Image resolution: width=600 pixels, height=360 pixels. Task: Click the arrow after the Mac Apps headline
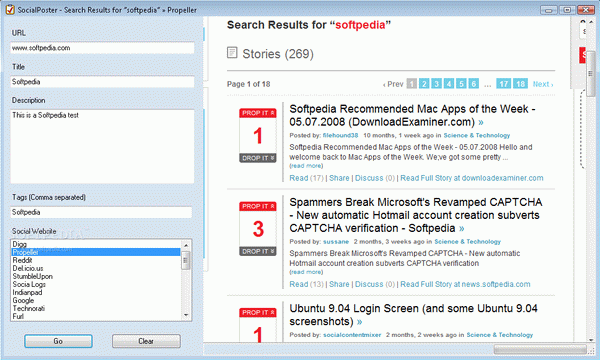point(481,122)
